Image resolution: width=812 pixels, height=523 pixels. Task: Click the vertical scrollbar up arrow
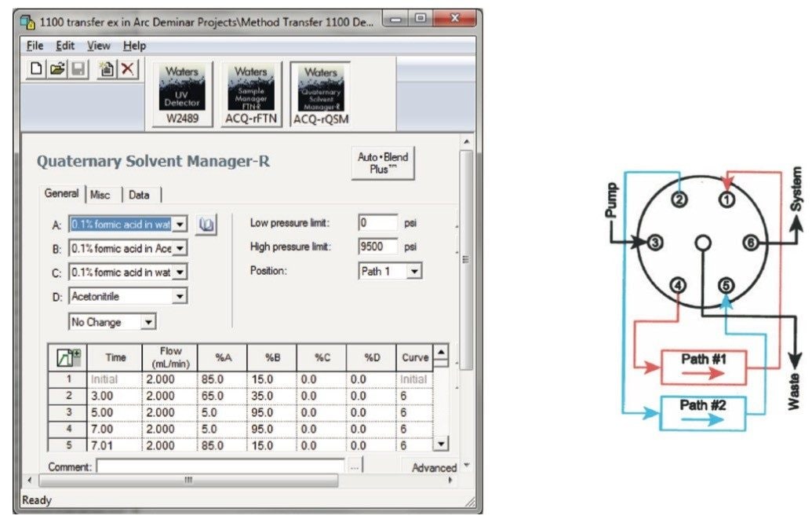pyautogui.click(x=466, y=141)
